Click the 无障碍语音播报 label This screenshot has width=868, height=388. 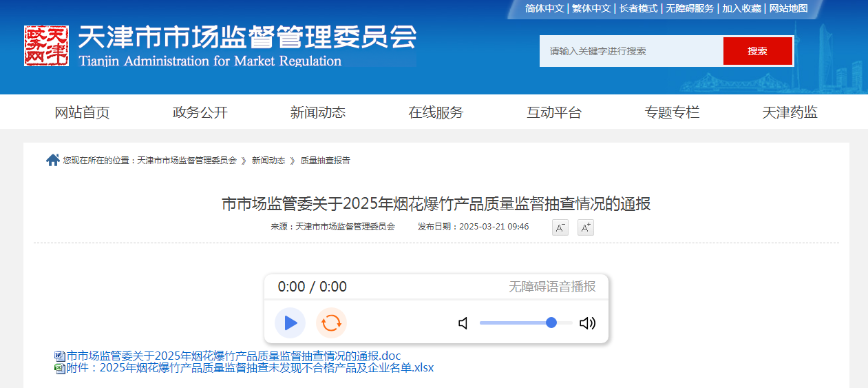[x=552, y=287]
